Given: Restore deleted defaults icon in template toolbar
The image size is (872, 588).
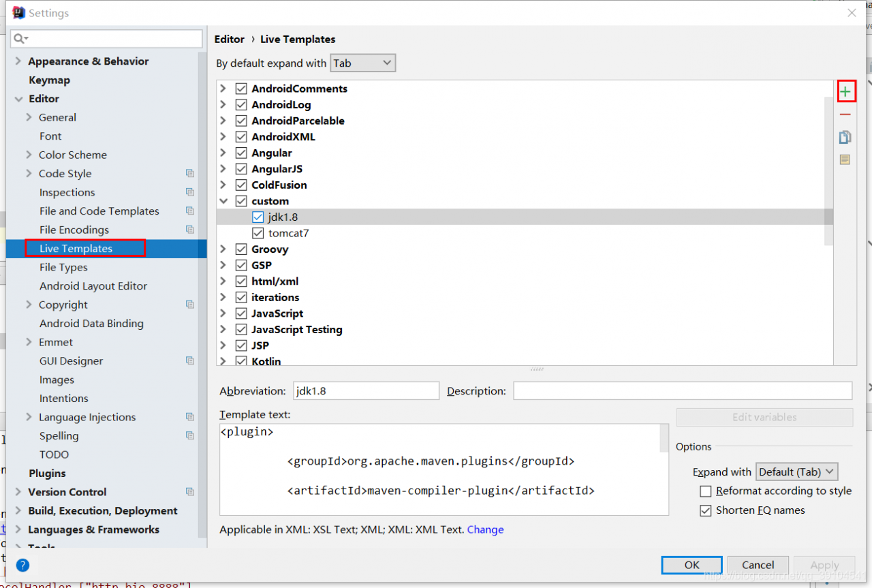Looking at the screenshot, I should 845,159.
